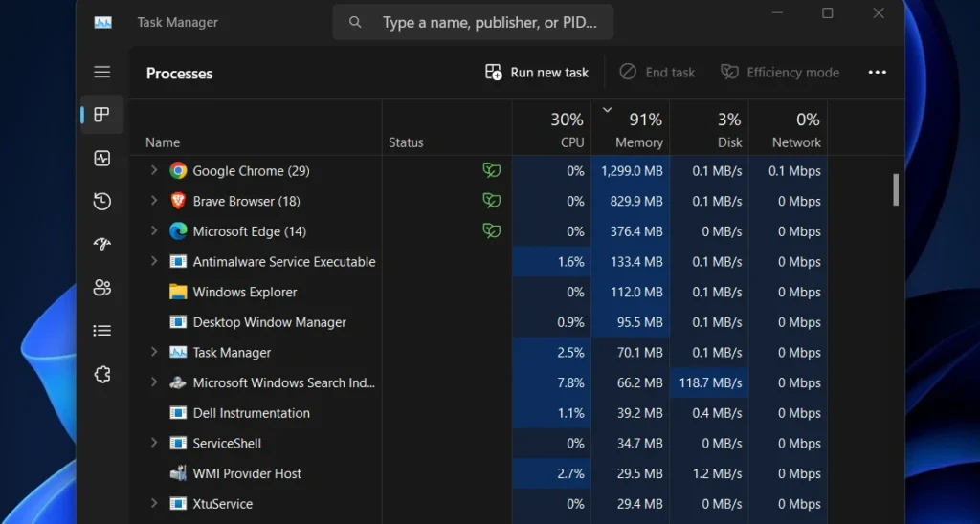Click the Dell Instrumentation icon
This screenshot has width=980, height=524.
[x=178, y=413]
